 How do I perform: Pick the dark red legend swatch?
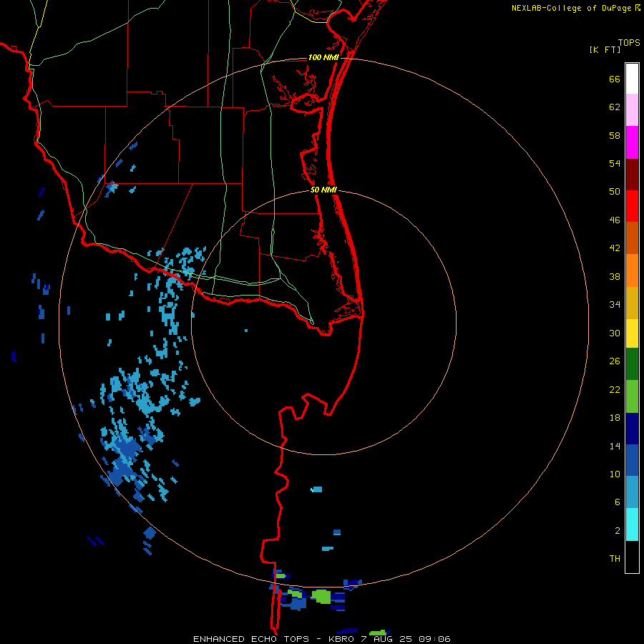click(632, 174)
